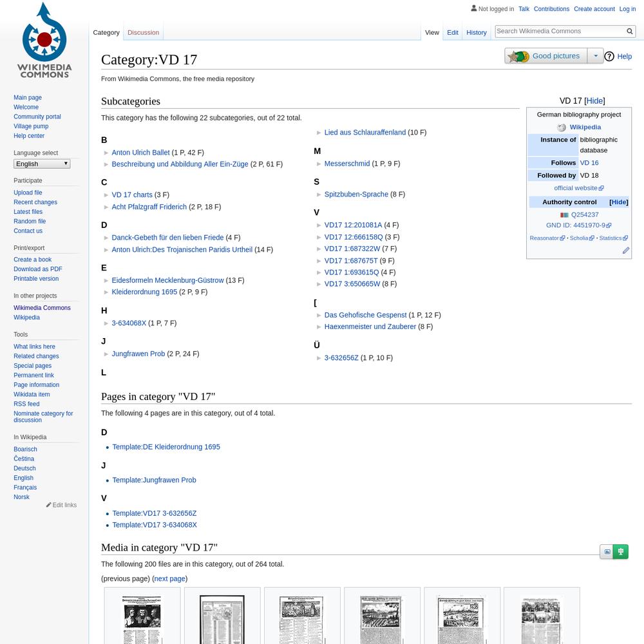644x644 pixels.
Task: Expand the Messerschmid subcategory arrow
Action: tap(319, 164)
